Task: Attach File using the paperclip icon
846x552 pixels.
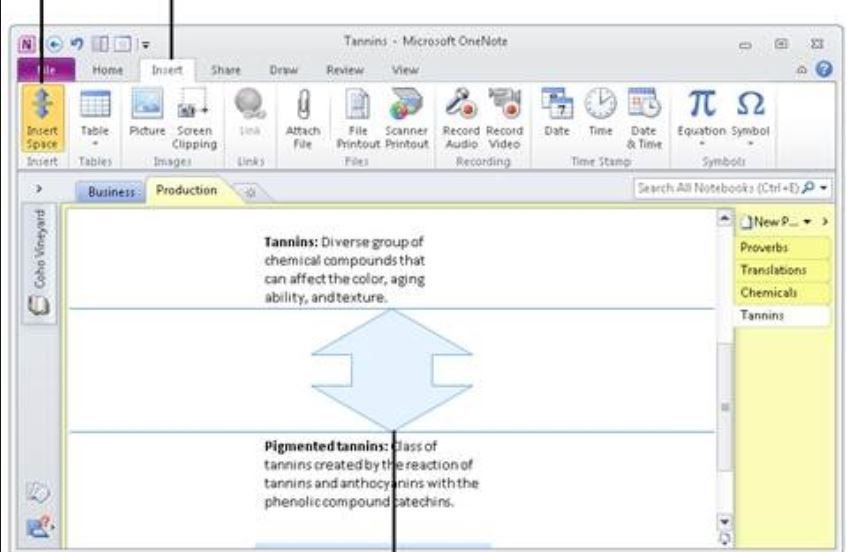Action: click(x=303, y=118)
